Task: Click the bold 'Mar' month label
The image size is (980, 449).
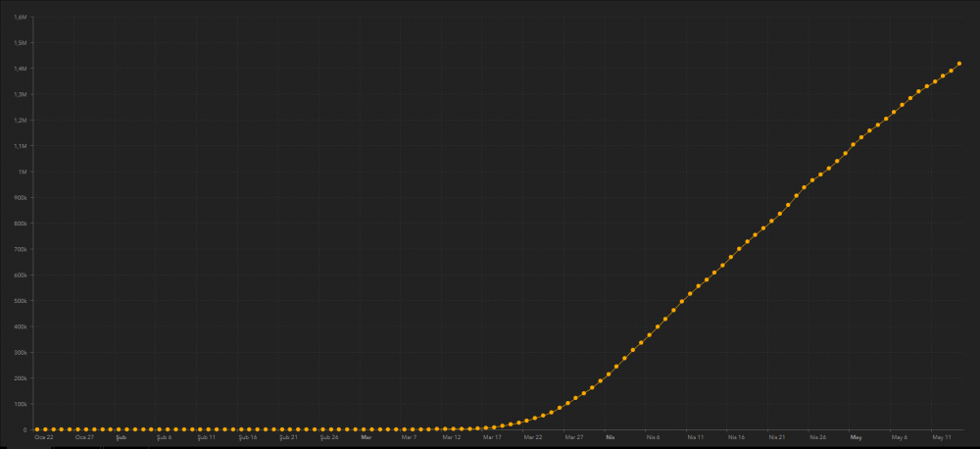Action: [x=367, y=438]
